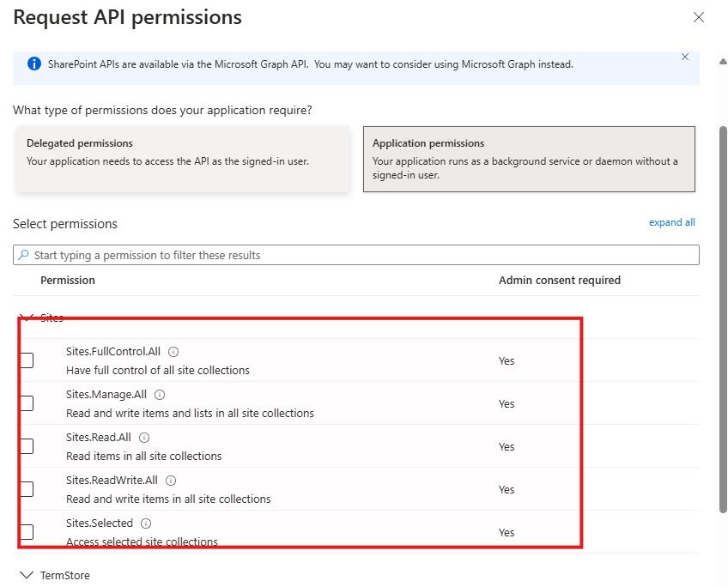The width and height of the screenshot is (728, 587).
Task: Check the Sites.Read.All checkbox
Action: pyautogui.click(x=27, y=446)
